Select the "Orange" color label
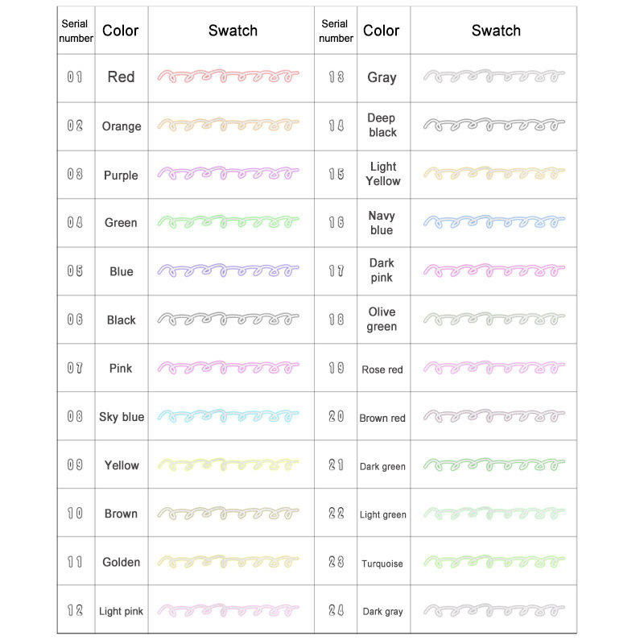The height and width of the screenshot is (644, 644). click(121, 126)
